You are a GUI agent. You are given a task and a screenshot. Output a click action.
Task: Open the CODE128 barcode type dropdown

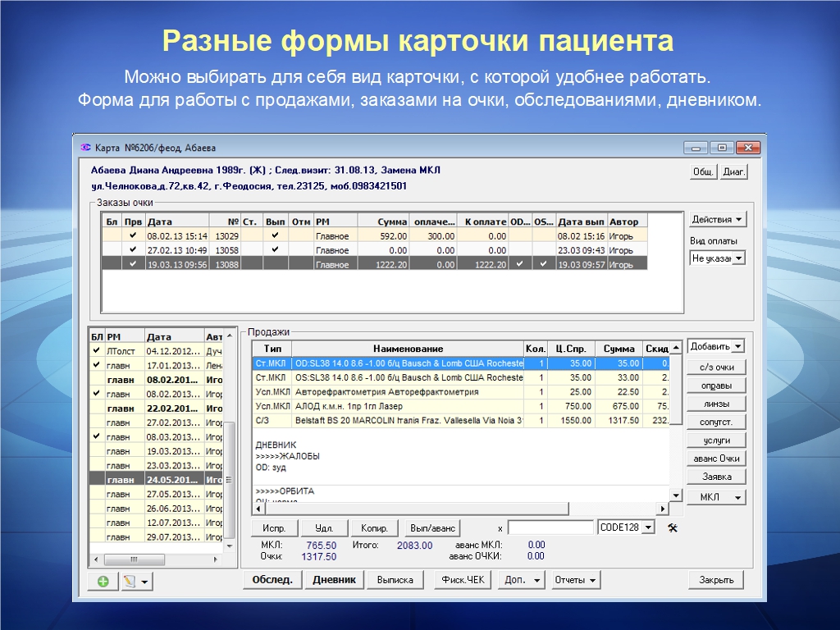pyautogui.click(x=647, y=527)
